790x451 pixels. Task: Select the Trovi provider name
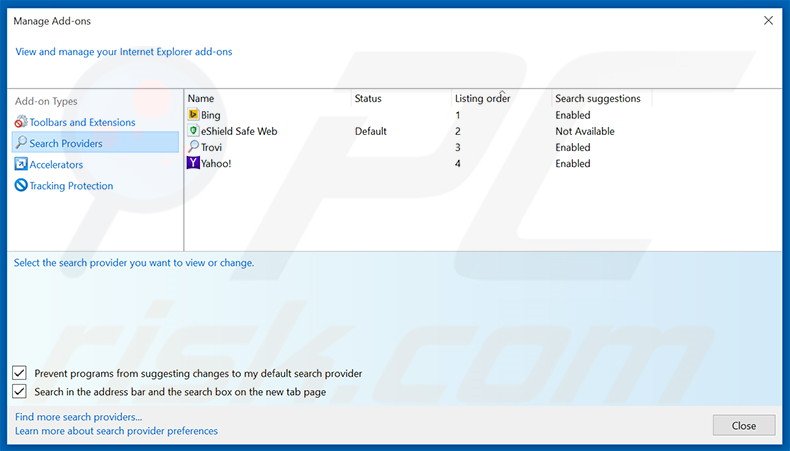pos(211,147)
